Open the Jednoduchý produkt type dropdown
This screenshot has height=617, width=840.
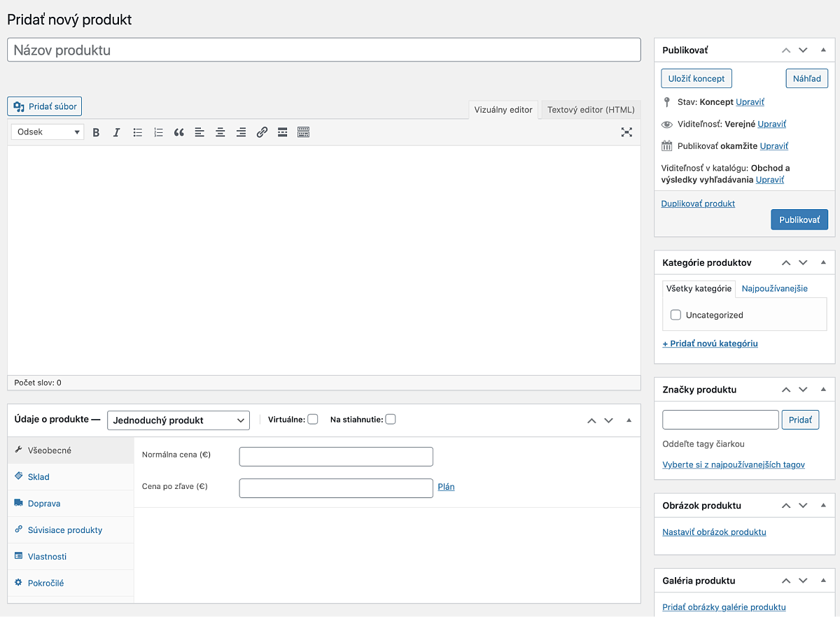178,420
